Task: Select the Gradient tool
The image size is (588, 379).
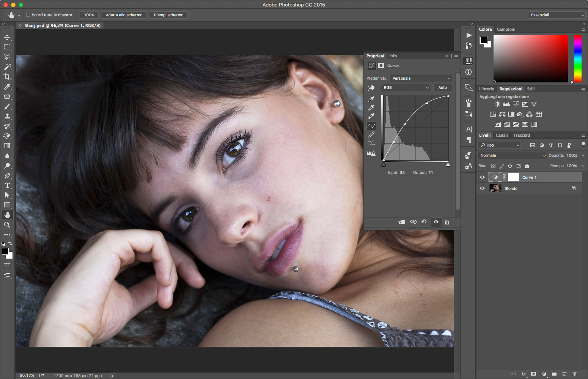Action: coord(7,146)
